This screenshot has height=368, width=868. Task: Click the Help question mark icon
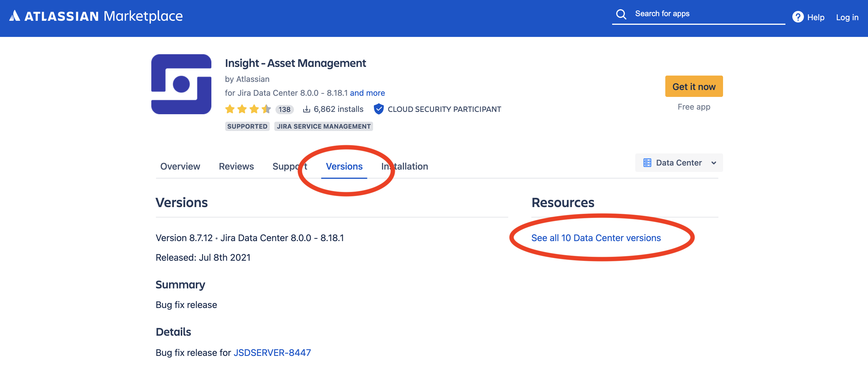pos(797,17)
